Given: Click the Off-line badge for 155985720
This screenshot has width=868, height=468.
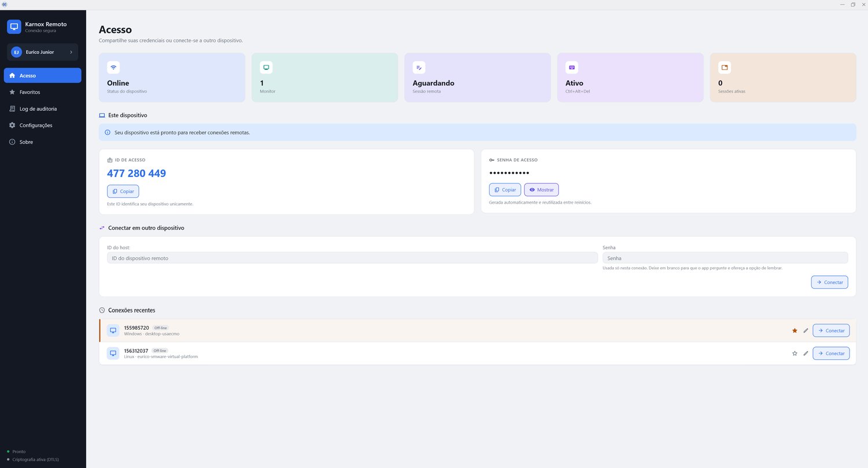Looking at the screenshot, I should pos(160,328).
